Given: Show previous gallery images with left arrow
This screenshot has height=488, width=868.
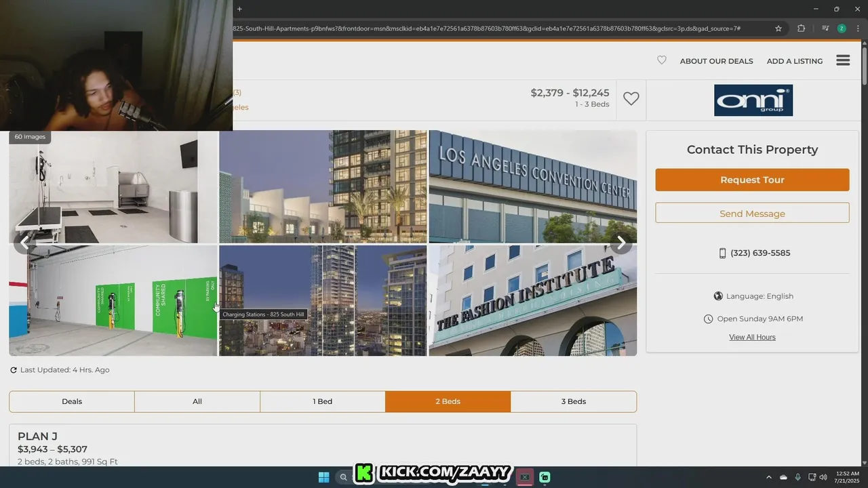Looking at the screenshot, I should 25,242.
